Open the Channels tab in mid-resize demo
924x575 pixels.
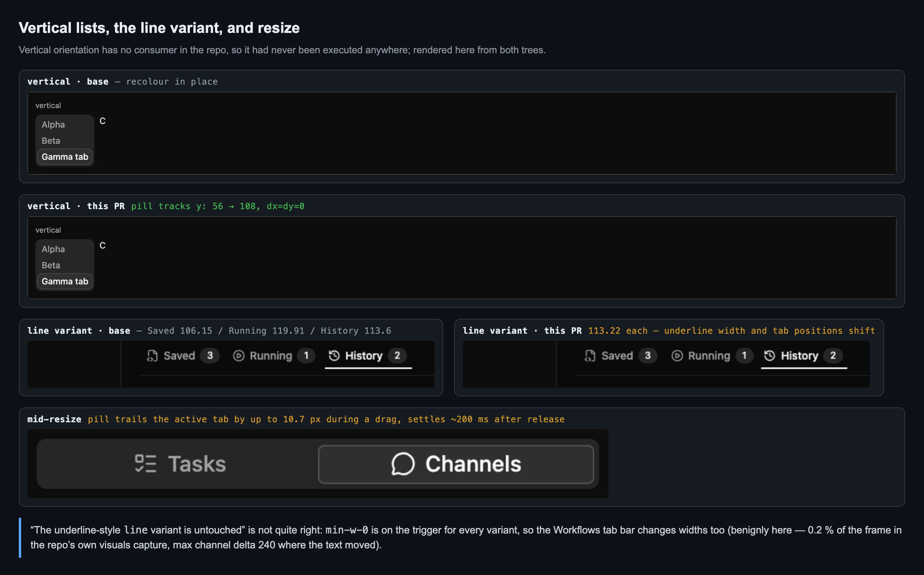(x=456, y=464)
